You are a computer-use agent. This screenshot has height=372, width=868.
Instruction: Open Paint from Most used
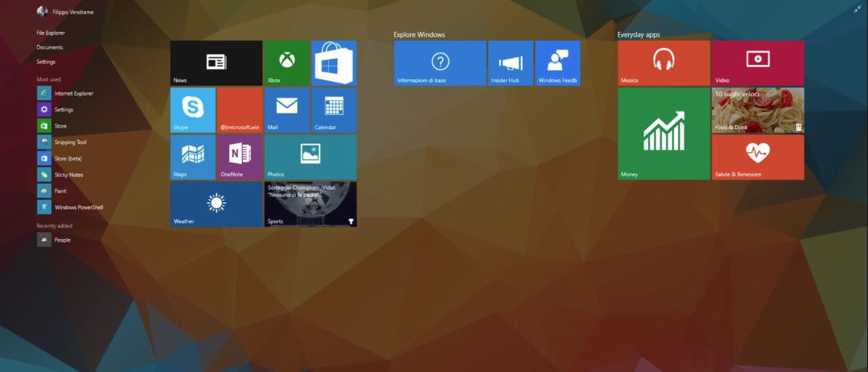click(52, 191)
